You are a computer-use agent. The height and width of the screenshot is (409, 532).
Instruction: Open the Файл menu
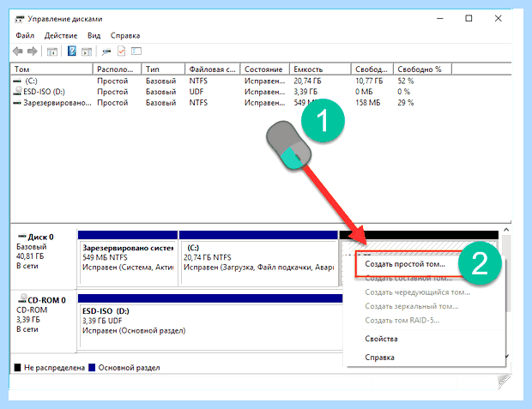[x=25, y=36]
